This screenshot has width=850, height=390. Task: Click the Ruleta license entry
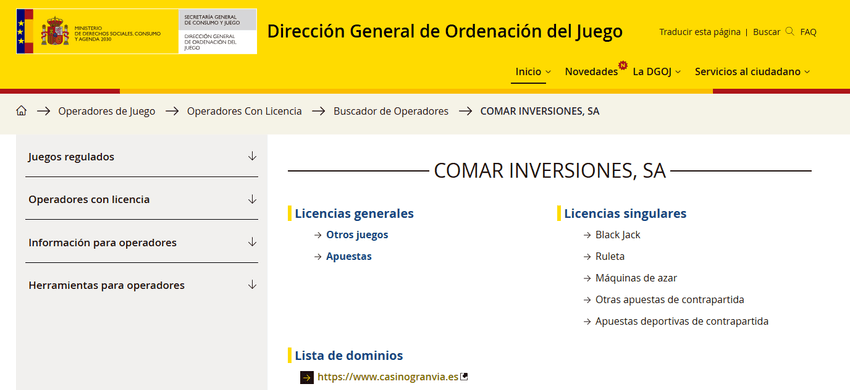[x=610, y=257]
